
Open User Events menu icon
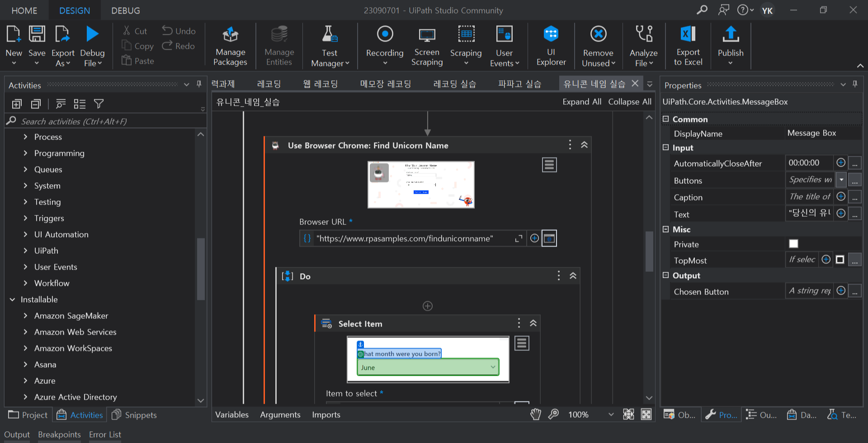point(504,34)
